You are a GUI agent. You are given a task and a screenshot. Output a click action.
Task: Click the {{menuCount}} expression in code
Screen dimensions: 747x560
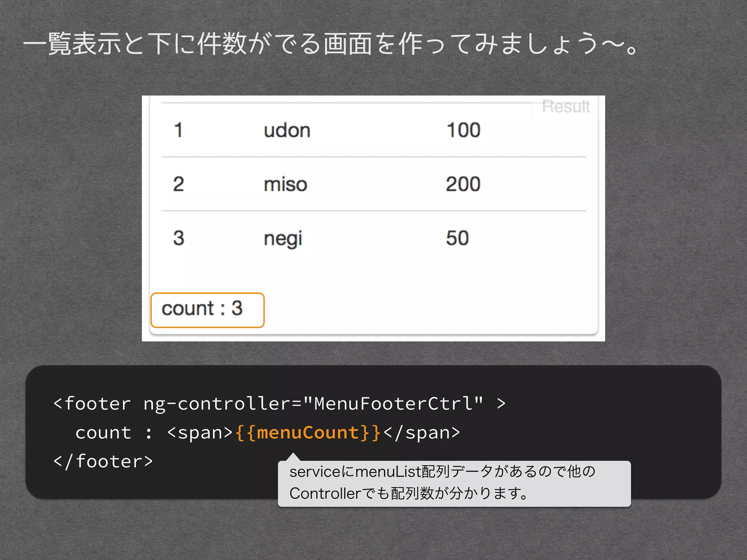coord(308,433)
